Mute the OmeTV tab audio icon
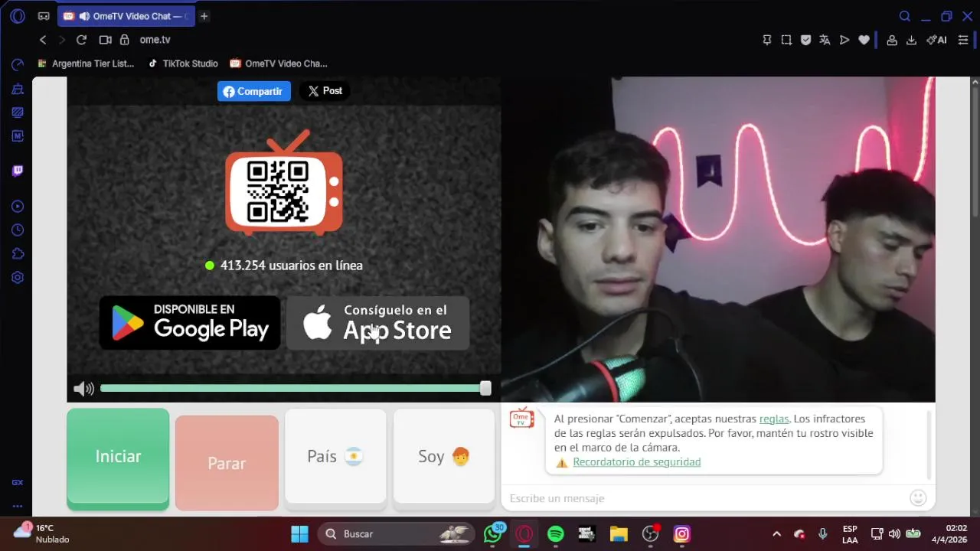This screenshot has width=980, height=551. 84,16
